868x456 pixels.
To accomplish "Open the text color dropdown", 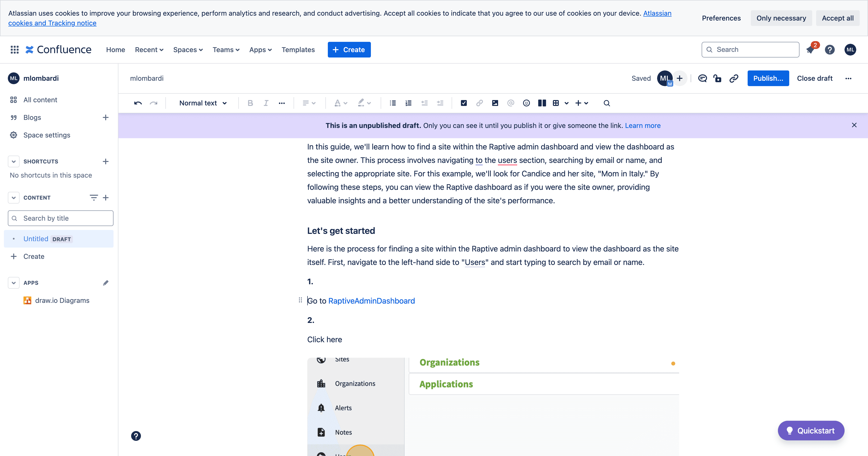I will (341, 103).
